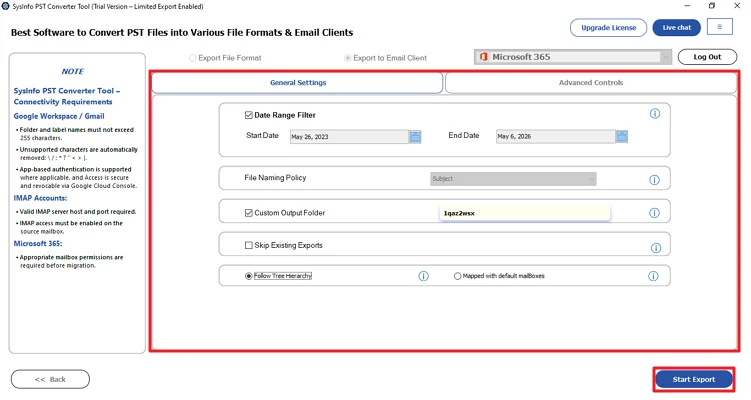Show info for Follow Tree Hierarchy
Image resolution: width=751 pixels, height=400 pixels.
423,276
